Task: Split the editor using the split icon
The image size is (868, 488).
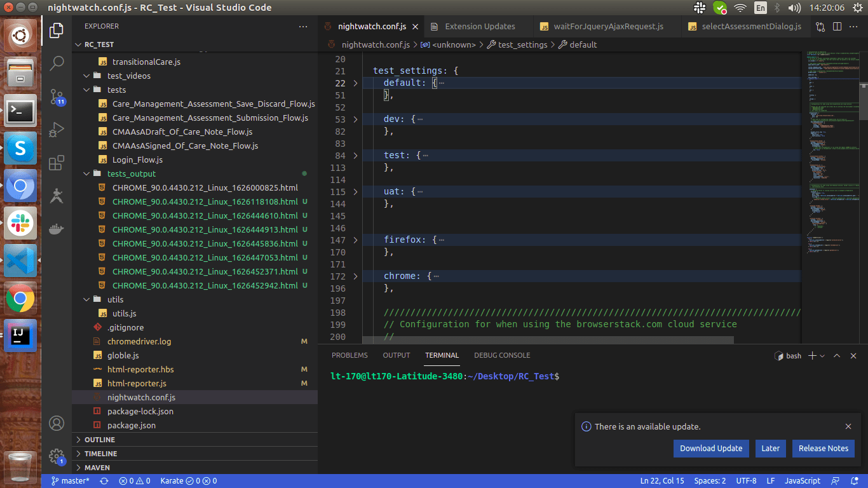Action: [836, 26]
